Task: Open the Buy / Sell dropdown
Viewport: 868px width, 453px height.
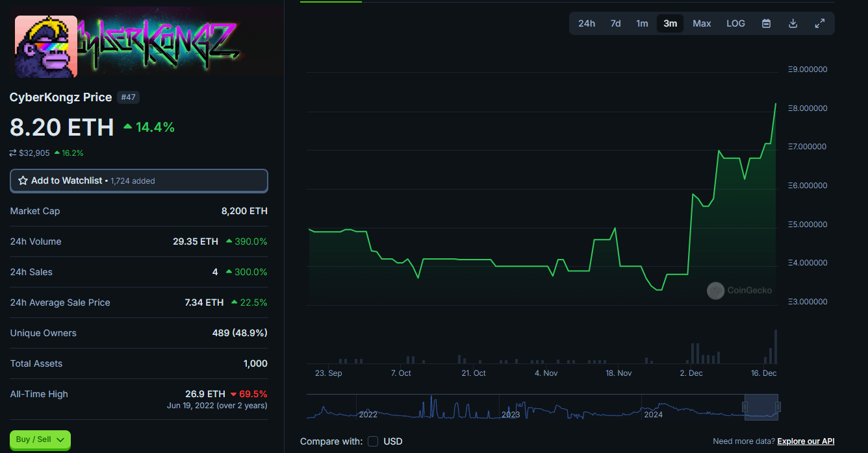Action: (x=40, y=439)
